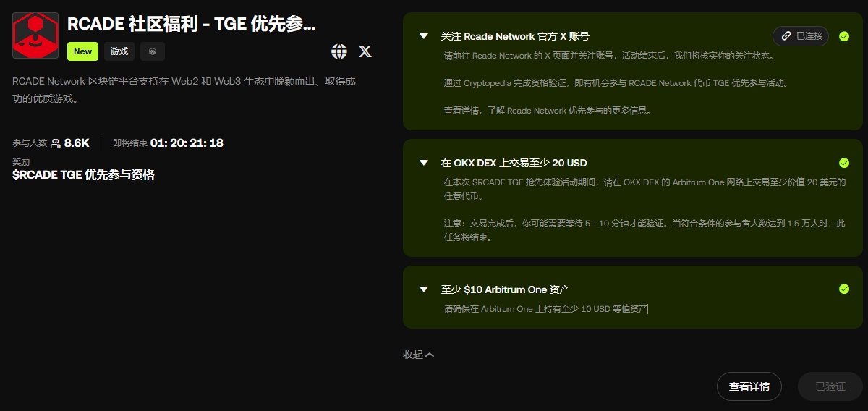Click the 游戏 category tag
Image resolution: width=868 pixels, height=411 pixels.
[119, 51]
